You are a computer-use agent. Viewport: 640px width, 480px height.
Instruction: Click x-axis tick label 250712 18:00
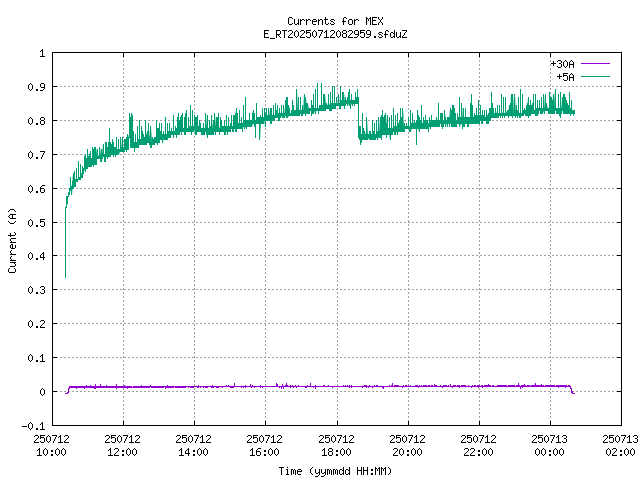tap(336, 445)
